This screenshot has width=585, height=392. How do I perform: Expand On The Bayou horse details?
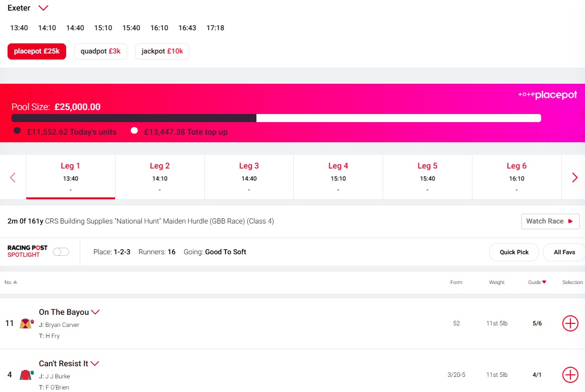[x=95, y=312]
